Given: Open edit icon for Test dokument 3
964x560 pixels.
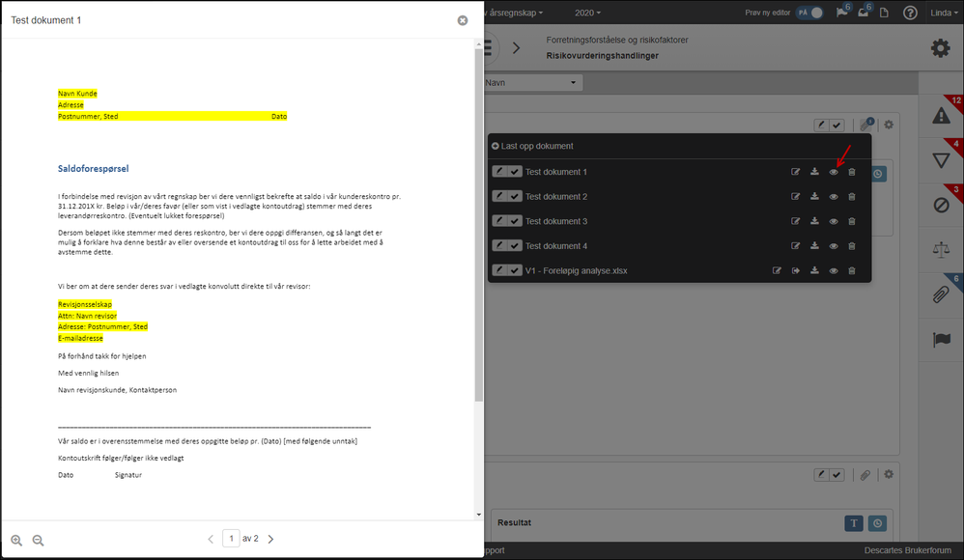Looking at the screenshot, I should [796, 221].
